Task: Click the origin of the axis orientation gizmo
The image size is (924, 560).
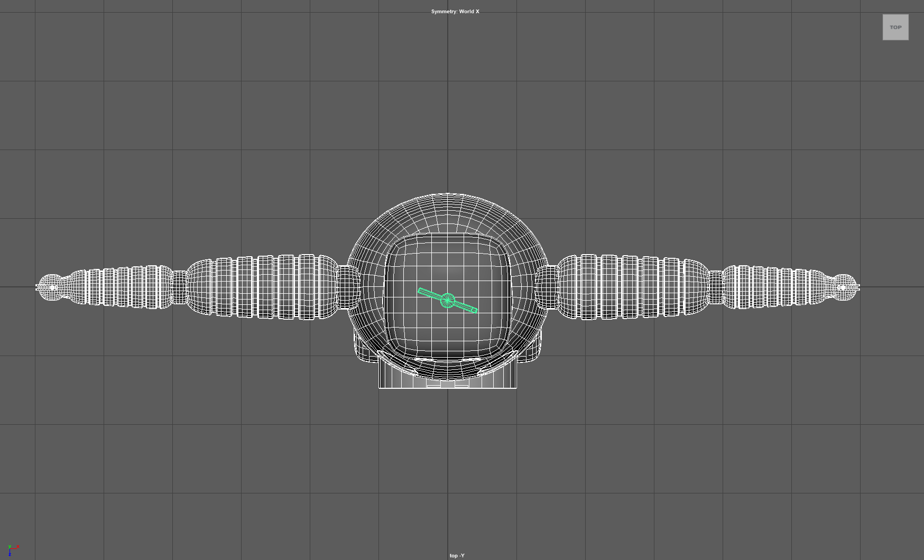Action: coord(10,548)
